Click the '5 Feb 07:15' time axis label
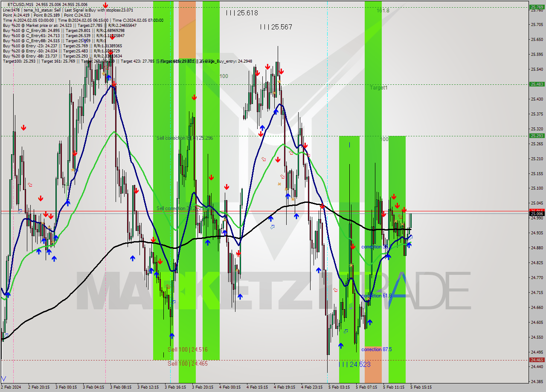Screen dimensions: 546x392 [x=366, y=387]
